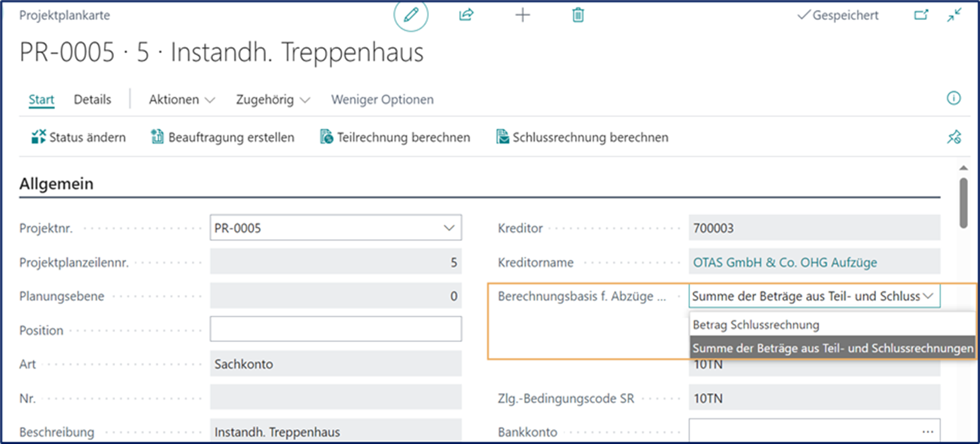Open the page in a new window icon
This screenshot has height=444, width=980.
921,14
